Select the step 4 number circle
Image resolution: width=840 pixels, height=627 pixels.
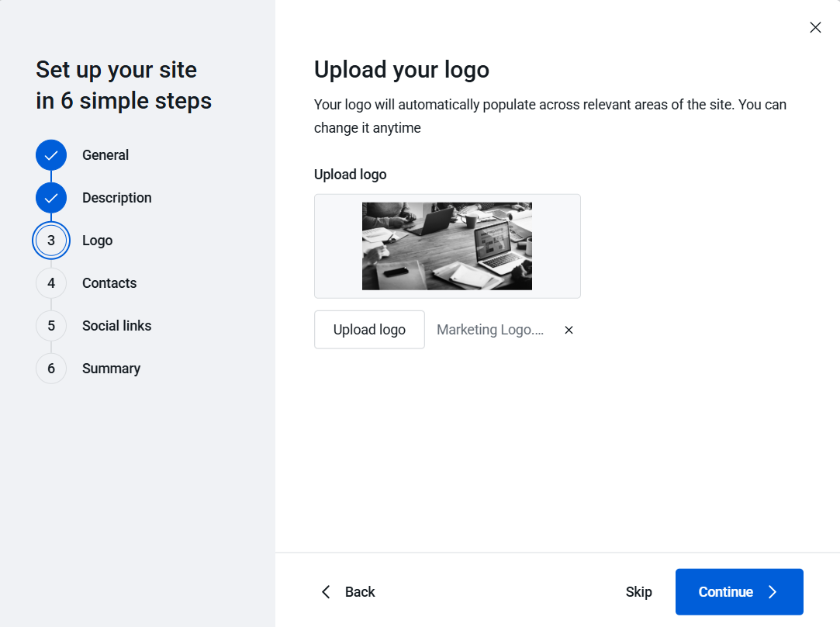[51, 283]
